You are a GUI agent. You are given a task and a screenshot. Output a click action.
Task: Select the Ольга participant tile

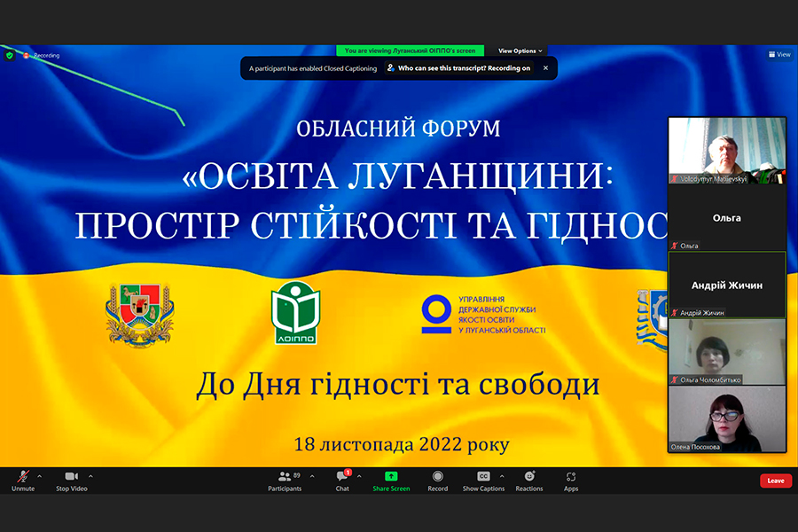pos(727,218)
